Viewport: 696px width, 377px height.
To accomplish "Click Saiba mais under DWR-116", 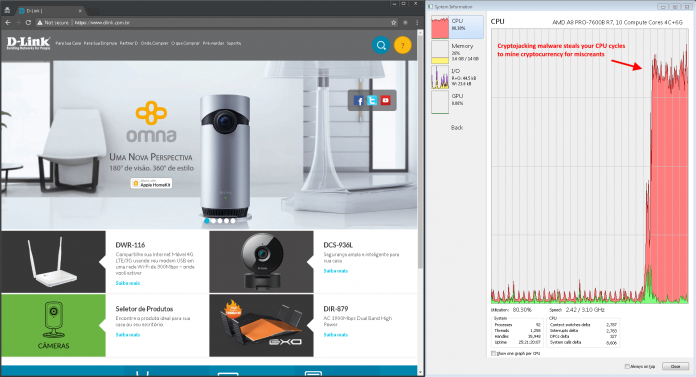I will pyautogui.click(x=128, y=283).
